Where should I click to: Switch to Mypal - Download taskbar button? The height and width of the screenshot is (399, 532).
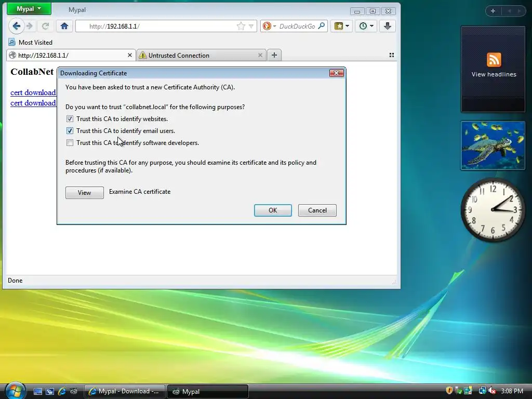tap(125, 391)
